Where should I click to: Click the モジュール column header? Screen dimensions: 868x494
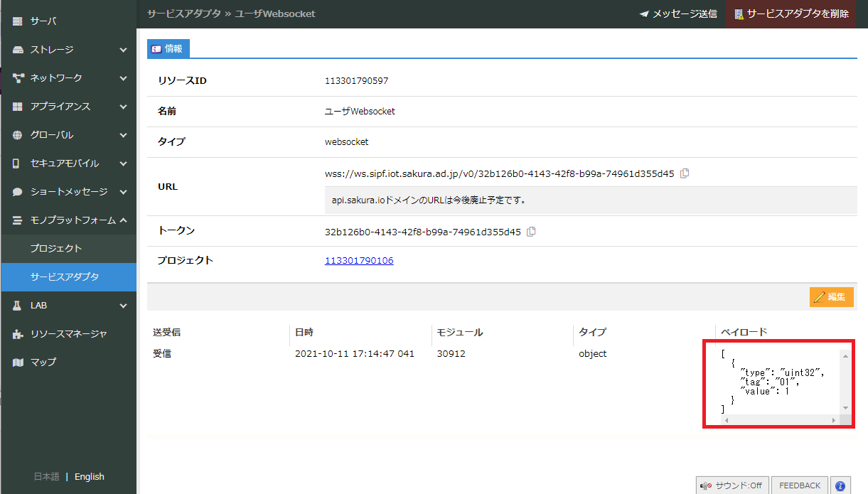point(460,333)
